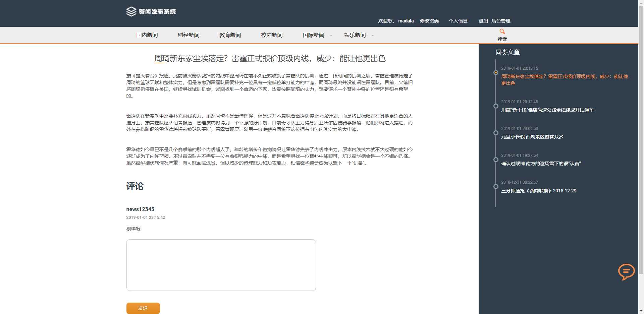This screenshot has width=644, height=314.
Task: Expand the 娱乐新闻 dropdown arrow
Action: [373, 35]
